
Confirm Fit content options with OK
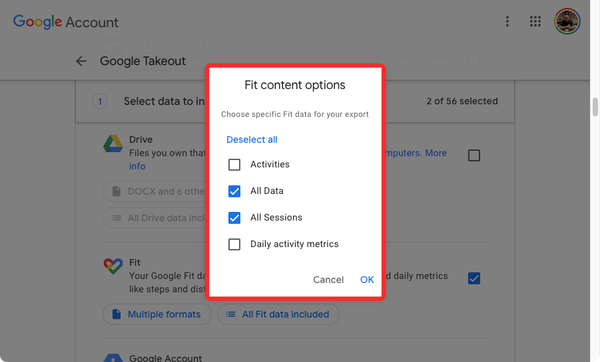coord(367,280)
